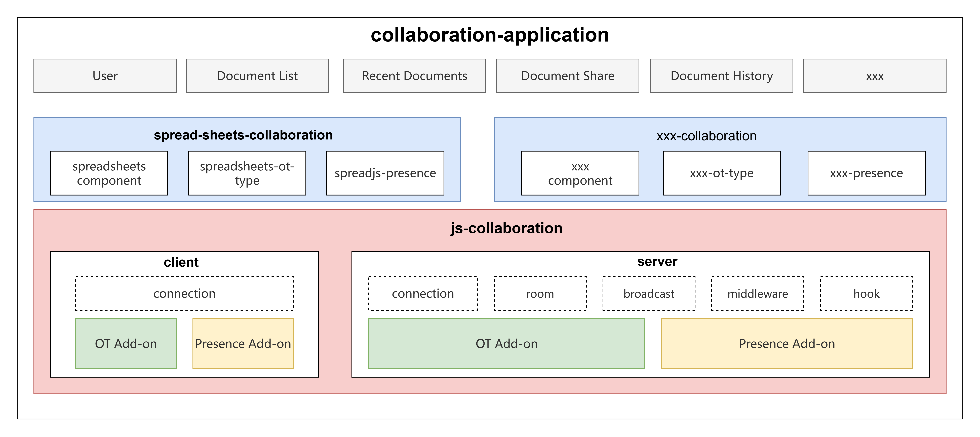
Task: Select the client's yellow Presence Add-on box
Action: click(x=243, y=344)
